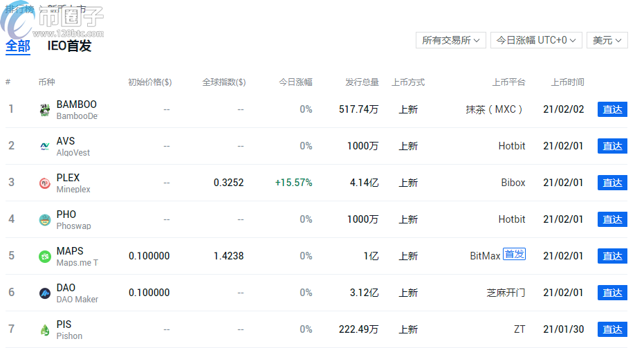Switch to the IEO首发 tab
The width and height of the screenshot is (644, 348).
coord(69,46)
